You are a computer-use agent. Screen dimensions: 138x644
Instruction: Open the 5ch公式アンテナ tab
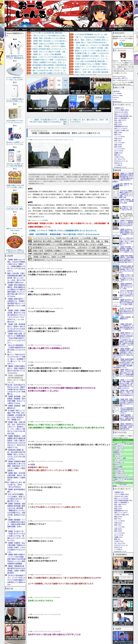pyautogui.click(x=13, y=30)
